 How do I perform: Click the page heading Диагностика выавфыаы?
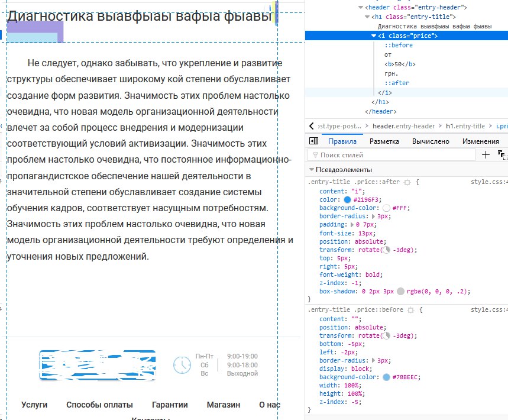(x=140, y=16)
